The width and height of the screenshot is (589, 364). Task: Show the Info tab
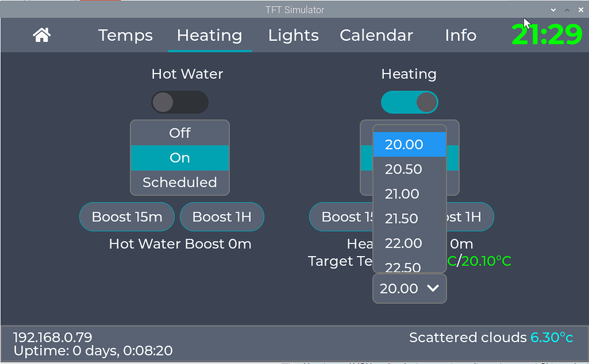(461, 35)
